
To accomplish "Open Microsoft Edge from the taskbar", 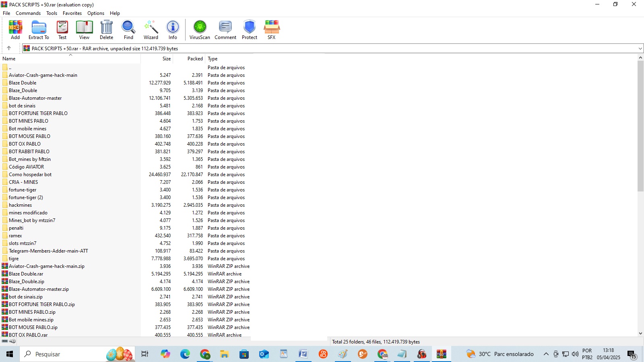I will pyautogui.click(x=185, y=354).
